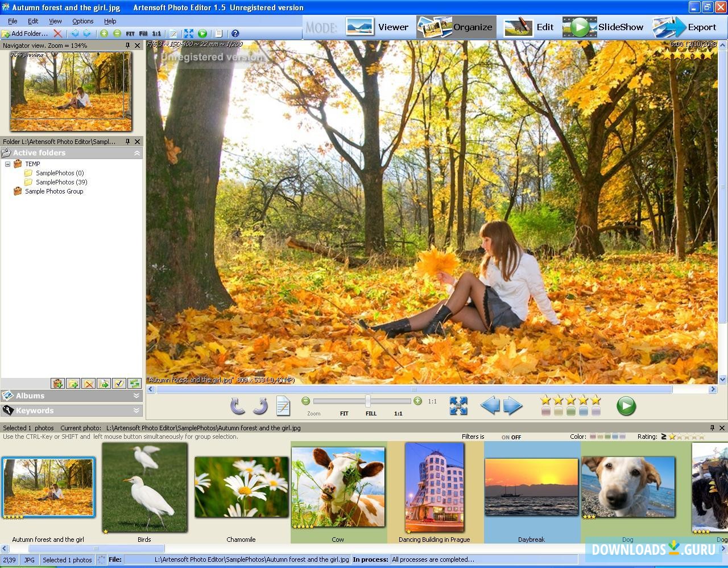The width and height of the screenshot is (728, 568).
Task: Click FIT to fit photo to window
Action: [x=344, y=413]
